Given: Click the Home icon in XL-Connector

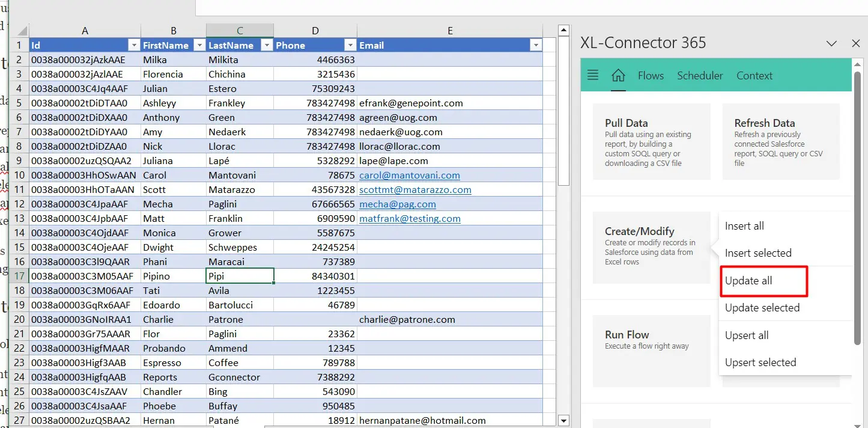Looking at the screenshot, I should 618,76.
